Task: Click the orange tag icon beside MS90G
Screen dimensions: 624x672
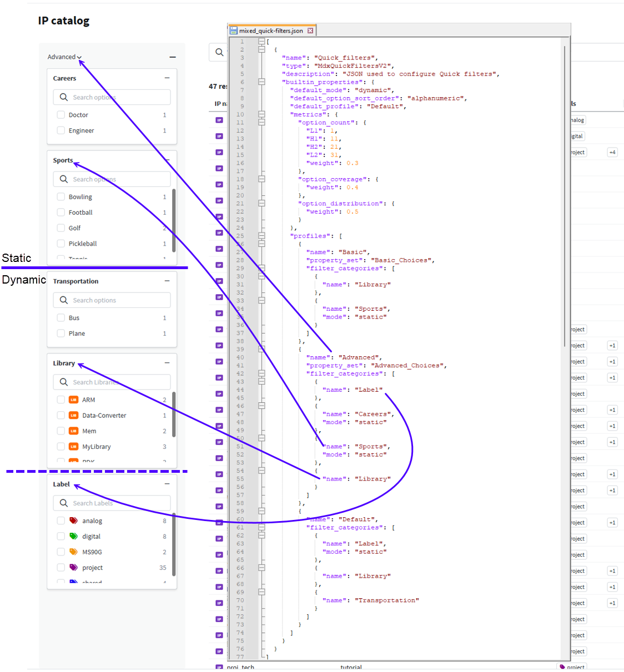Action: 73,552
